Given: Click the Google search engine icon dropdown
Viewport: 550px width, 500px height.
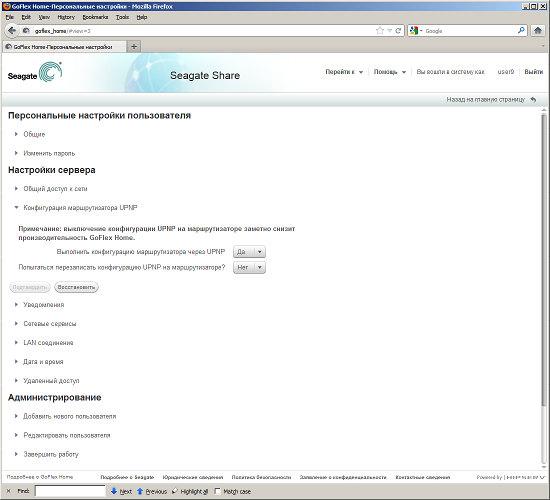Looking at the screenshot, I should pyautogui.click(x=416, y=31).
